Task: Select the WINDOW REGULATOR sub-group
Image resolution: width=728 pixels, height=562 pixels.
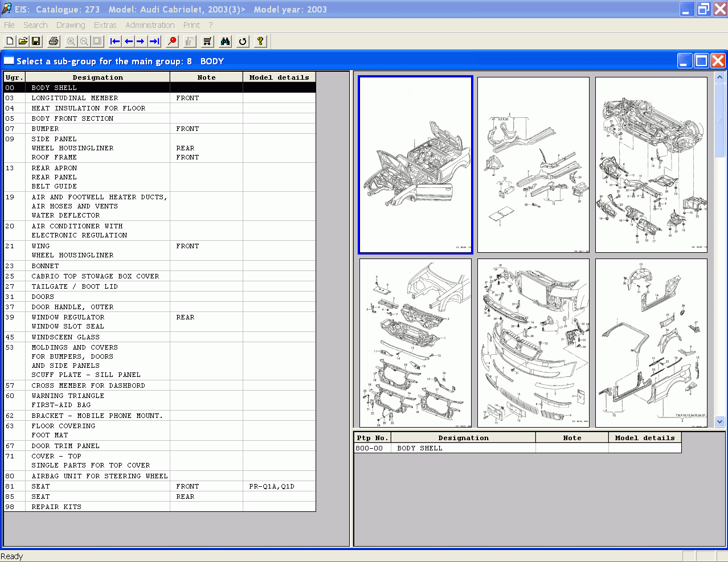Action: [159, 322]
